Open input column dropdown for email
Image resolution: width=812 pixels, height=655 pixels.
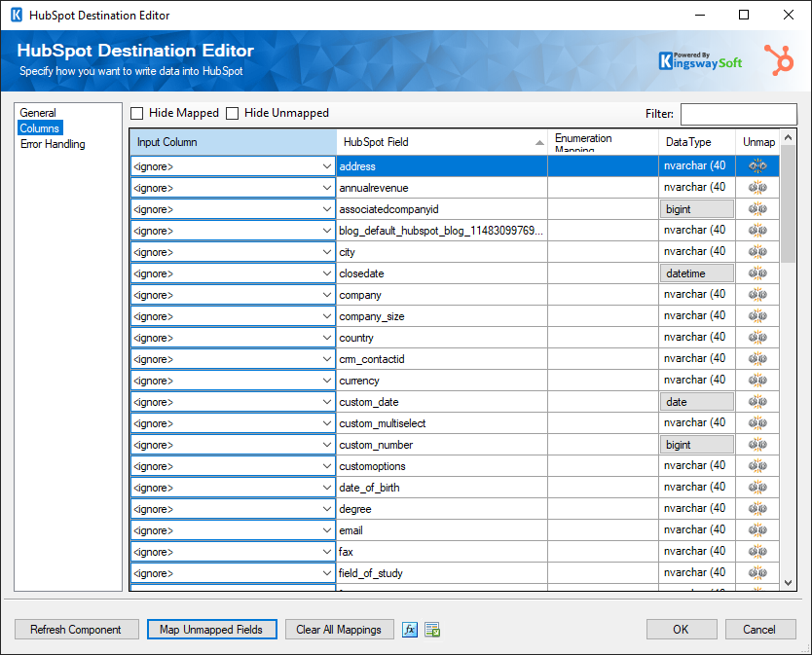click(327, 530)
